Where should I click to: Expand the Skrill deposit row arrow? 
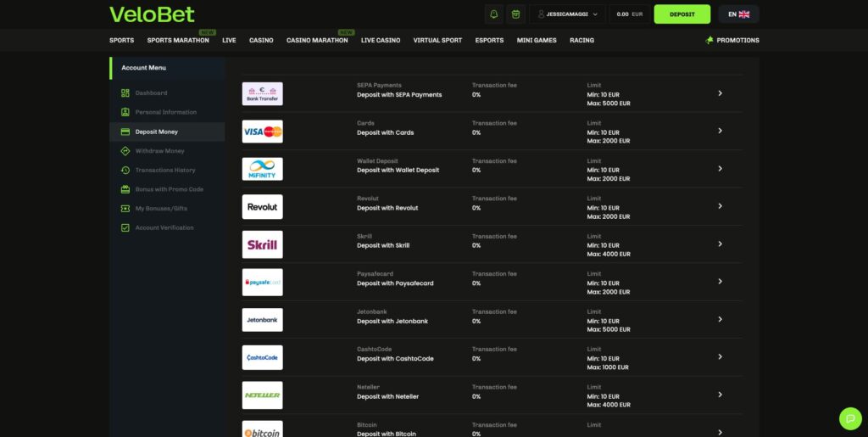[x=720, y=244]
